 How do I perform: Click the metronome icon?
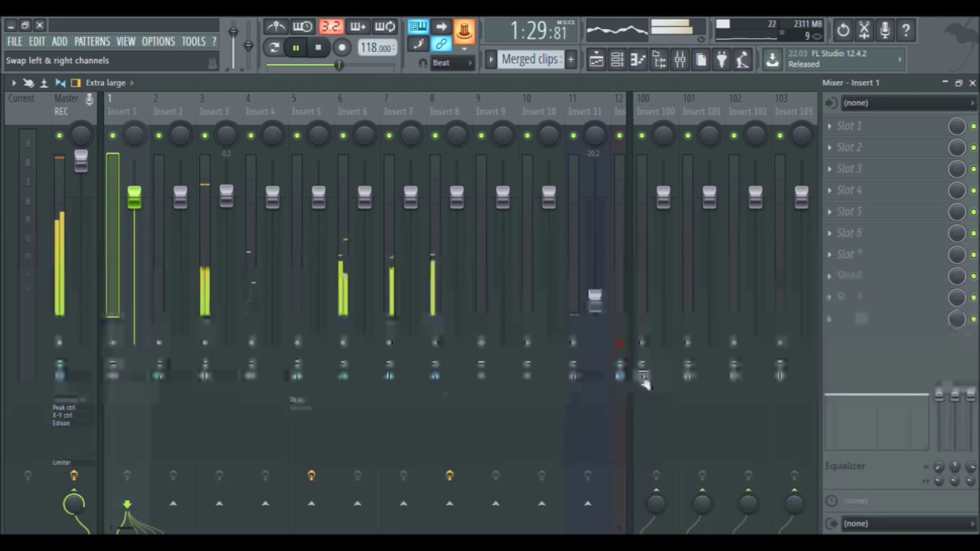(276, 28)
